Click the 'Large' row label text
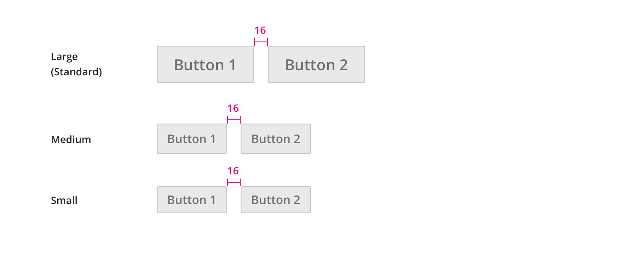This screenshot has width=644, height=259. [x=64, y=57]
